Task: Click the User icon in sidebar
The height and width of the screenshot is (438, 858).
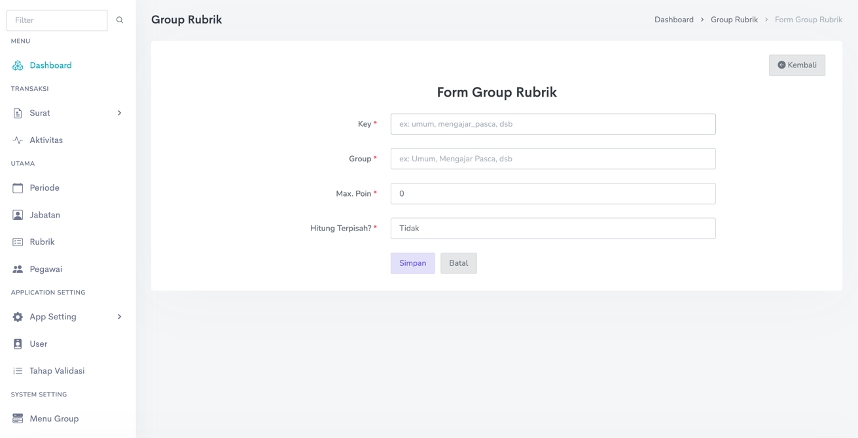Action: click(18, 344)
